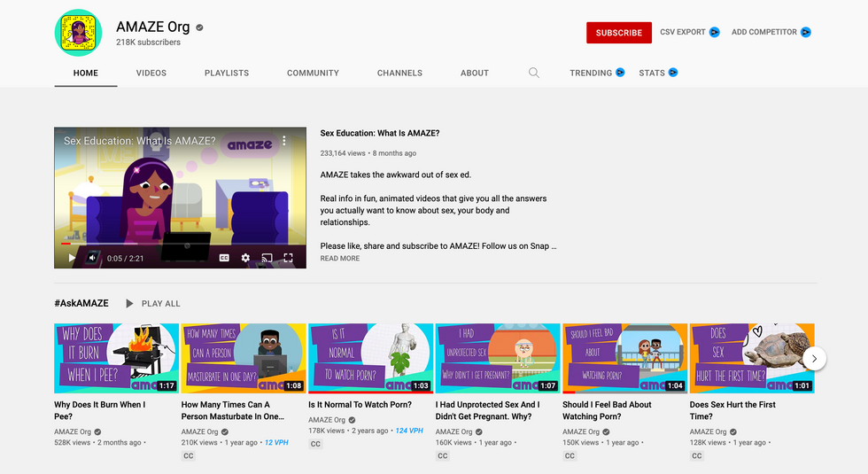The height and width of the screenshot is (474, 868).
Task: Open 'How Many Times Can A Person' thumbnail
Action: [244, 358]
